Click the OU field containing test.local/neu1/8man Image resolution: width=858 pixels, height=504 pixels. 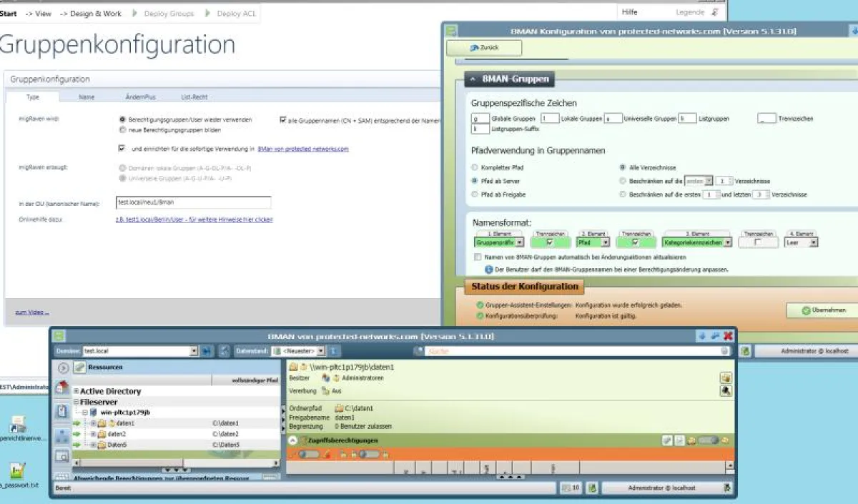(194, 203)
